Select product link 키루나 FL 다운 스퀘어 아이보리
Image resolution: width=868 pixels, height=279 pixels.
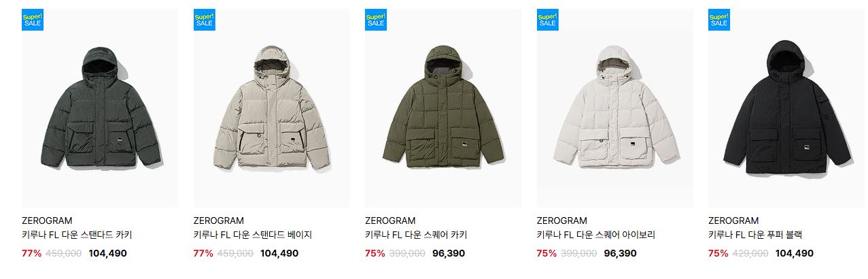pos(596,235)
